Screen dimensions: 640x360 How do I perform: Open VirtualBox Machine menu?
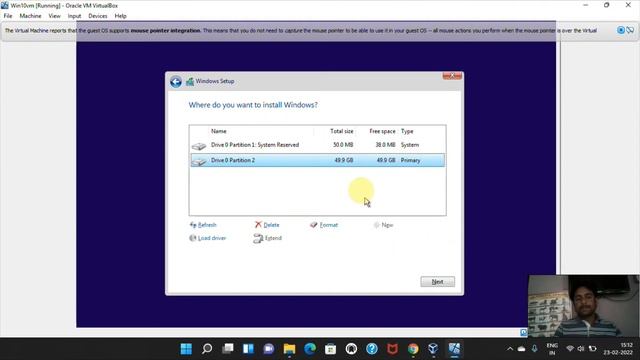point(30,16)
